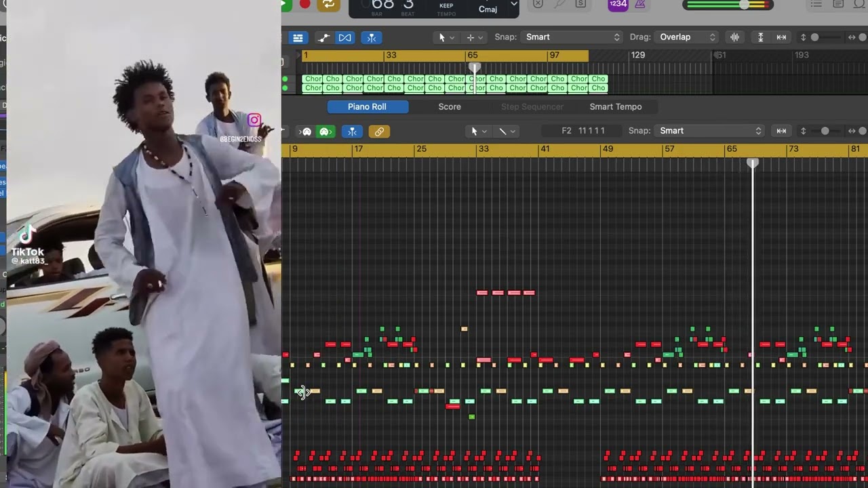Switch to the Step Sequencer tab
This screenshot has width=868, height=488.
[532, 106]
